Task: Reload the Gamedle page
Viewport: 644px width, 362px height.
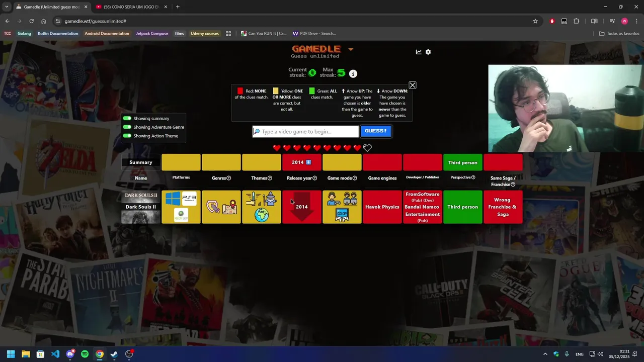Action: (31, 21)
